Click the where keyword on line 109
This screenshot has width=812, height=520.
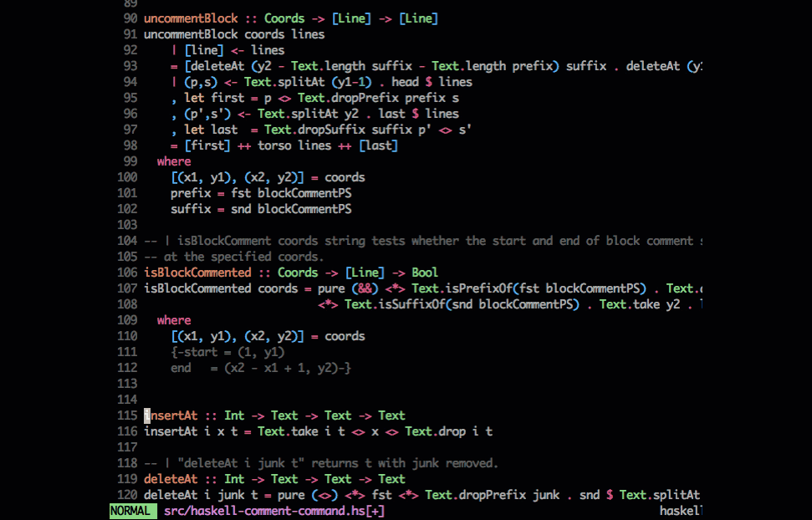[173, 319]
